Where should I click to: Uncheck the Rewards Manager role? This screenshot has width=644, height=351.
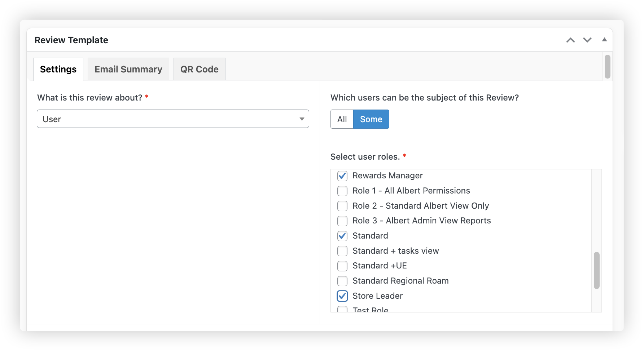click(x=342, y=176)
